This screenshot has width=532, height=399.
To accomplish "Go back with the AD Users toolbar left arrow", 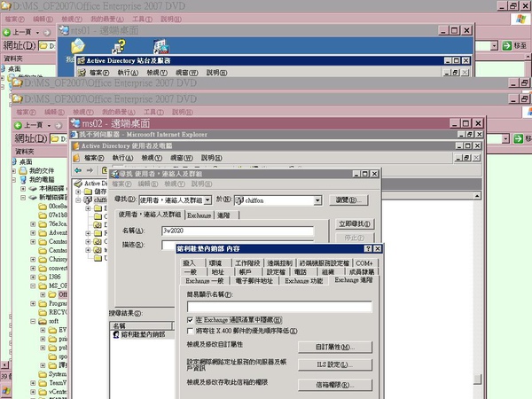I will [x=78, y=170].
